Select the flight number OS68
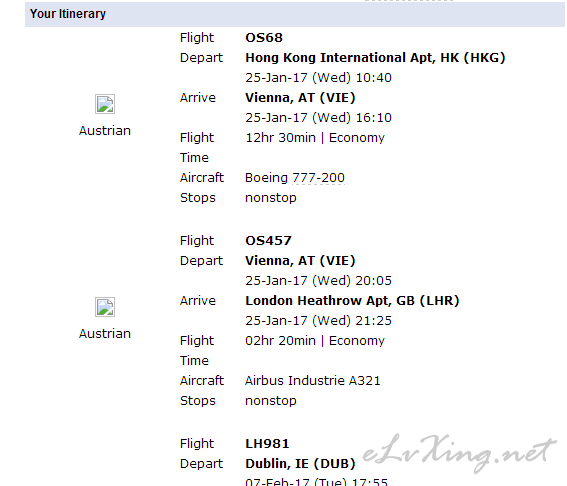The width and height of the screenshot is (567, 486). tap(264, 38)
